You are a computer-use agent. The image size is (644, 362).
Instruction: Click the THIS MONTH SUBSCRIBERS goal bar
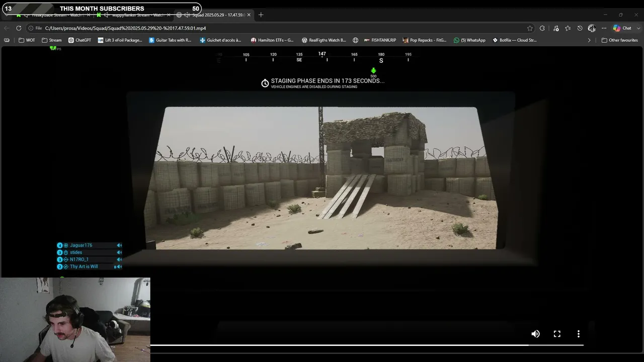click(x=102, y=9)
